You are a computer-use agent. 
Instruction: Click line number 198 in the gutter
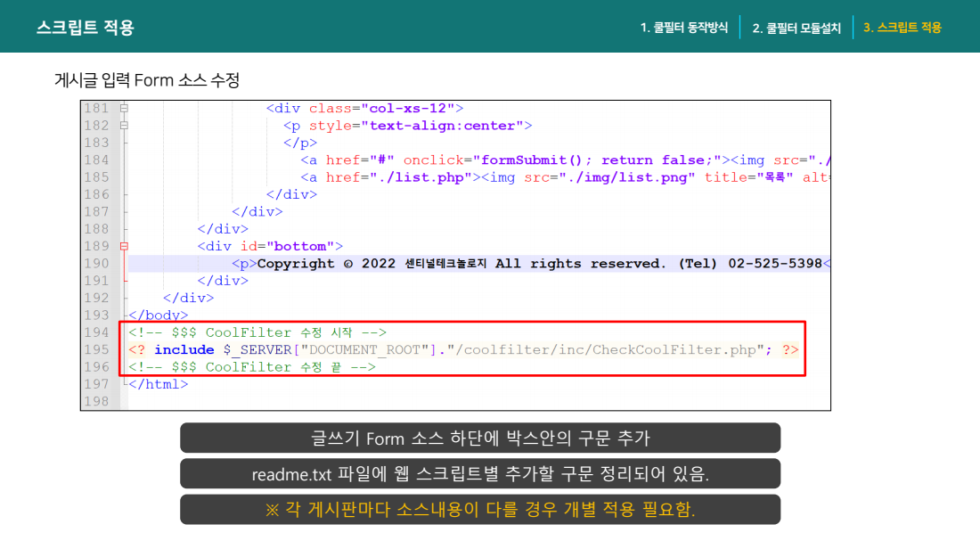(x=97, y=401)
